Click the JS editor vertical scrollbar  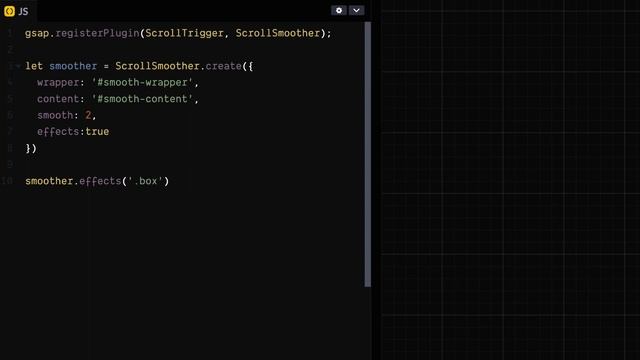pos(367,154)
